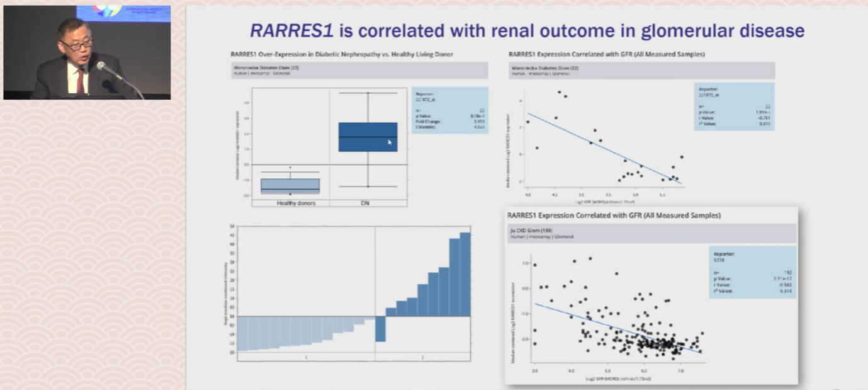
Task: Click the "RARRES1 Over-Expression in Diabetic Nephropathy" heading
Action: pyautogui.click(x=342, y=54)
